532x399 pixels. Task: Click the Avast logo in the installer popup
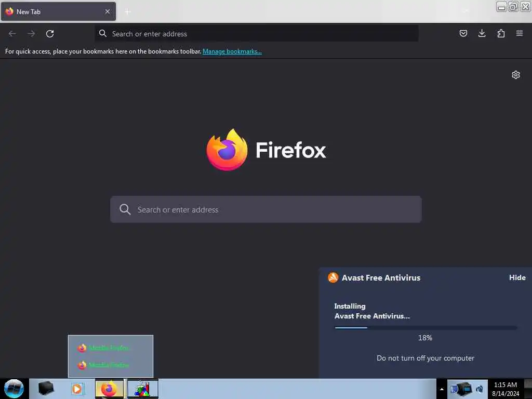333,277
